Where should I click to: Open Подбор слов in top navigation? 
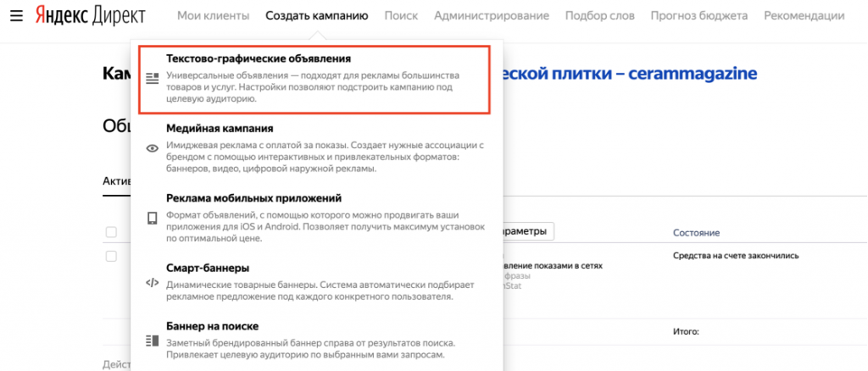[599, 16]
